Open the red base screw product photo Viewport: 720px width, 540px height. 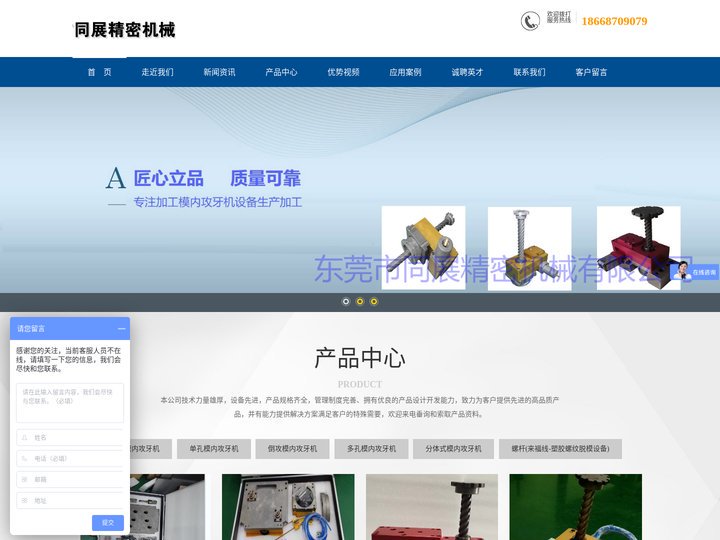(432, 507)
